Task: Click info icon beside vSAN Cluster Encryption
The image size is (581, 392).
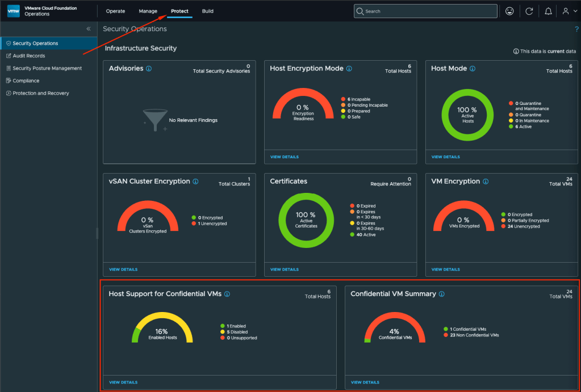Action: click(195, 182)
